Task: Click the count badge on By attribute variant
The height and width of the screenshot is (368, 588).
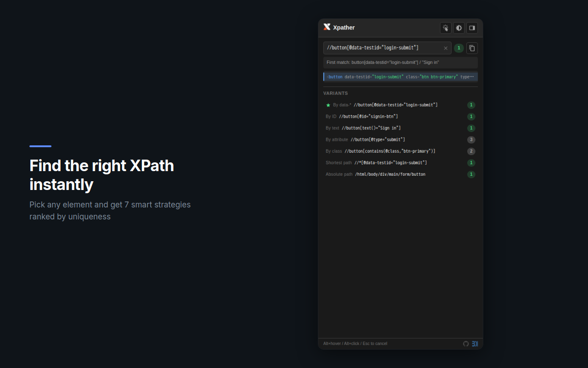Action: [471, 139]
